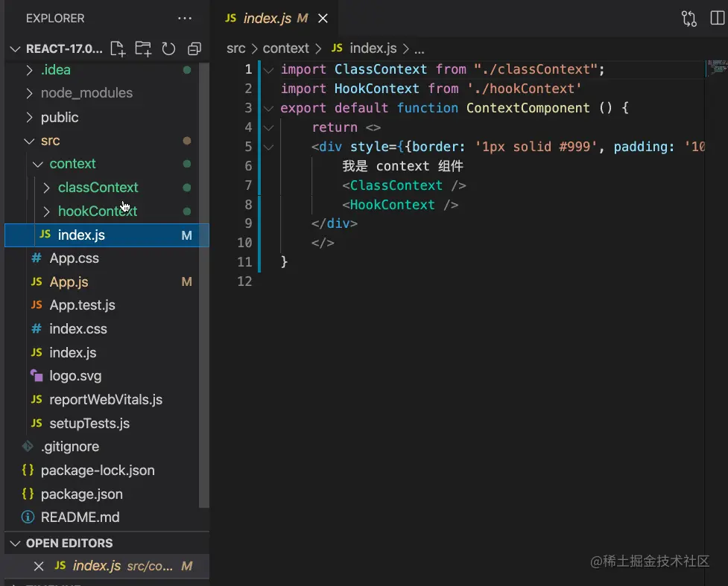This screenshot has width=728, height=586.
Task: Collapse the Open Editors section
Action: [16, 543]
